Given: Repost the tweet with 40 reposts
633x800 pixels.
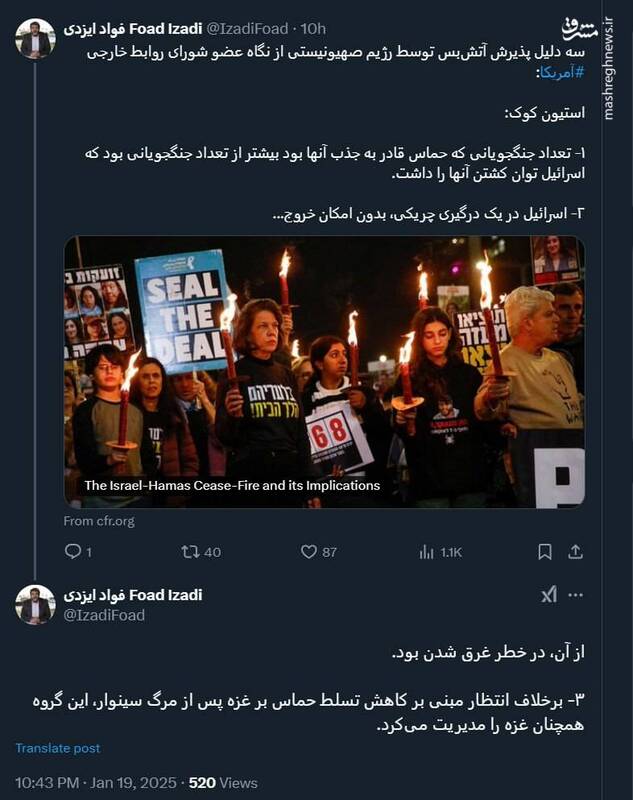Looking at the screenshot, I should [x=201, y=552].
